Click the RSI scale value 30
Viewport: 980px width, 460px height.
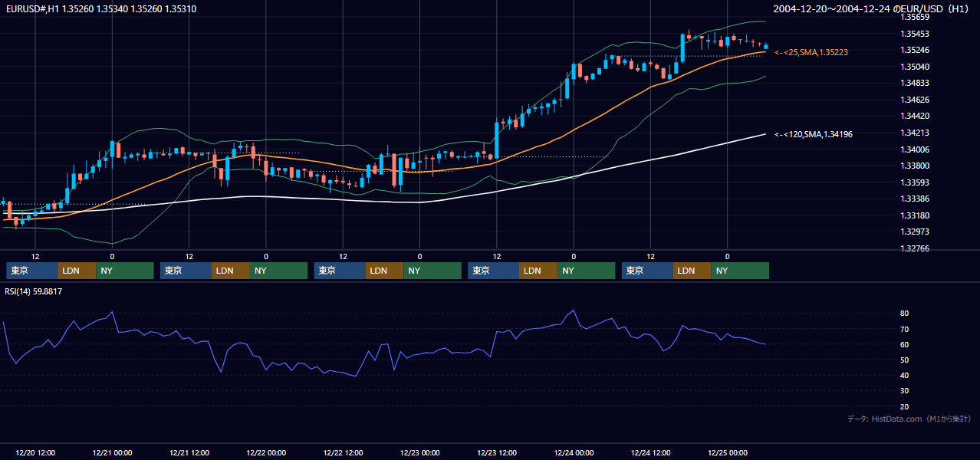[905, 390]
